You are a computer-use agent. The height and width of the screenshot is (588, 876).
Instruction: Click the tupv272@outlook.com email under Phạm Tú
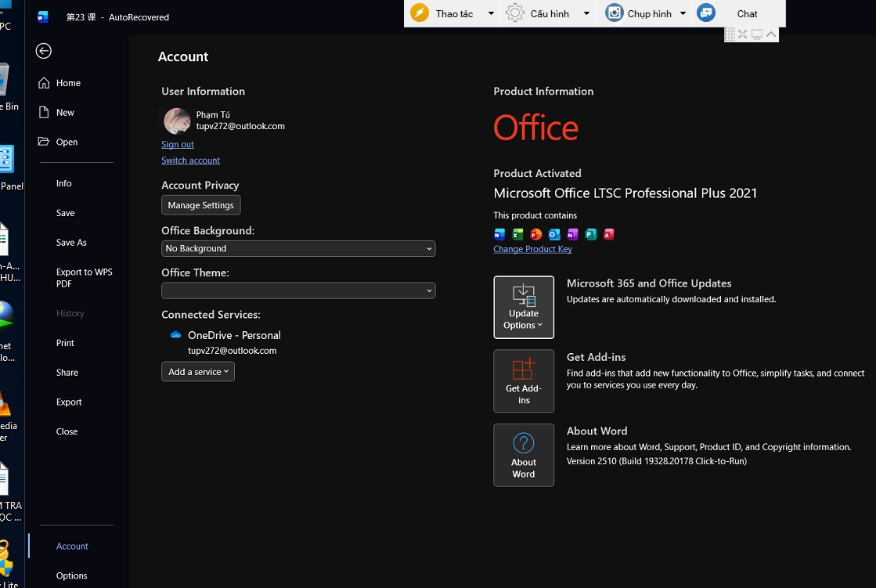click(240, 126)
